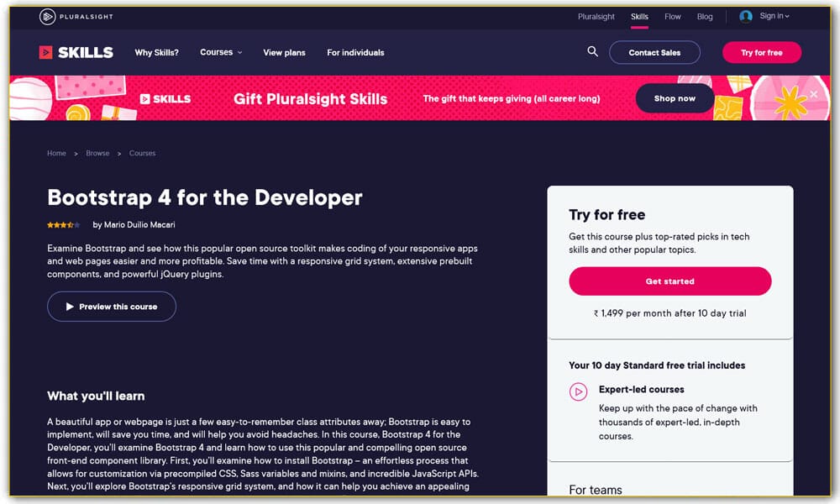Viewport: 840px width, 504px height.
Task: Click the user avatar icon
Action: (746, 17)
